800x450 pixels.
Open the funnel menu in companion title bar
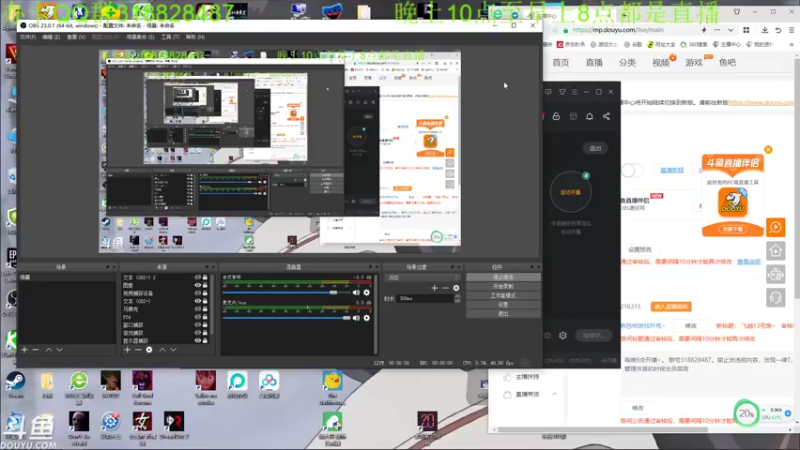[562, 92]
